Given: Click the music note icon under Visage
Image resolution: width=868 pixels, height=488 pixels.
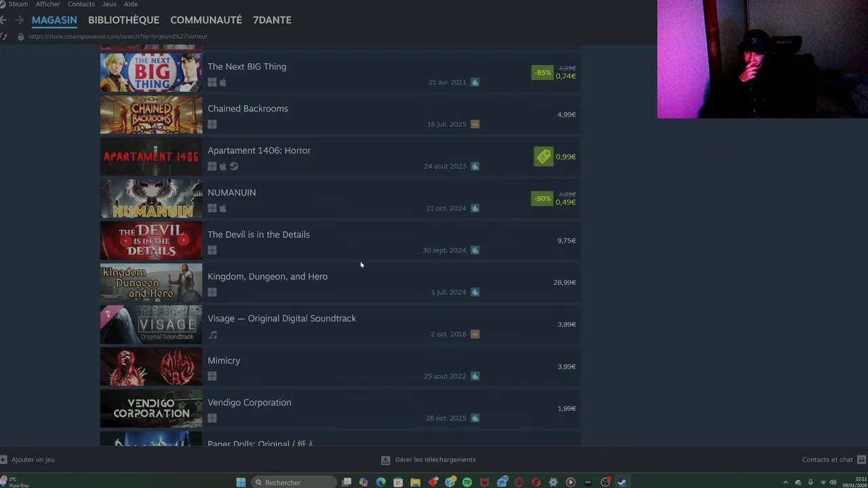Looking at the screenshot, I should (x=213, y=335).
